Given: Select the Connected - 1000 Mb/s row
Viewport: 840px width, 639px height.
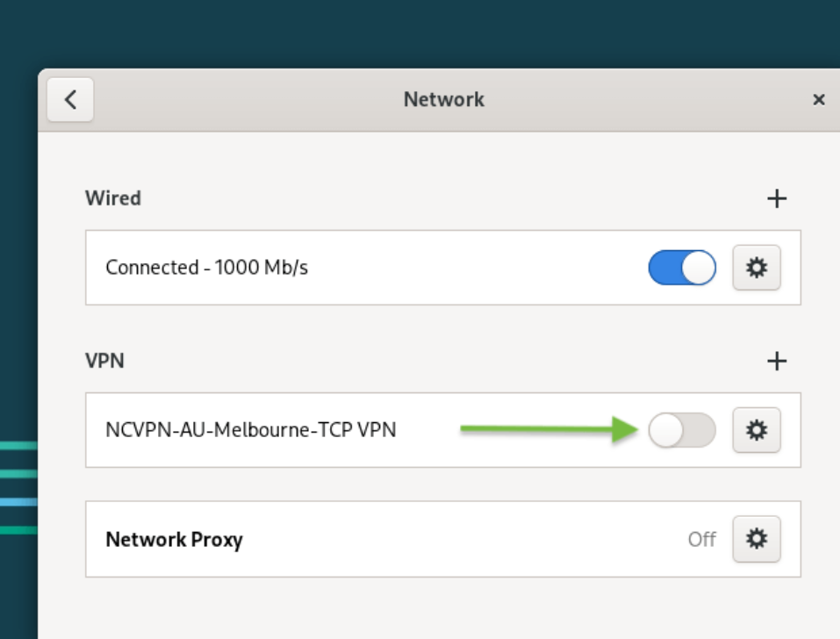Looking at the screenshot, I should tap(443, 268).
